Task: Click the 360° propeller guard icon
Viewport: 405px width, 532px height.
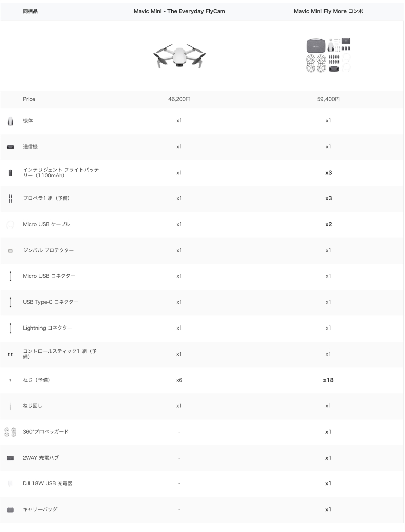Action: 10,432
